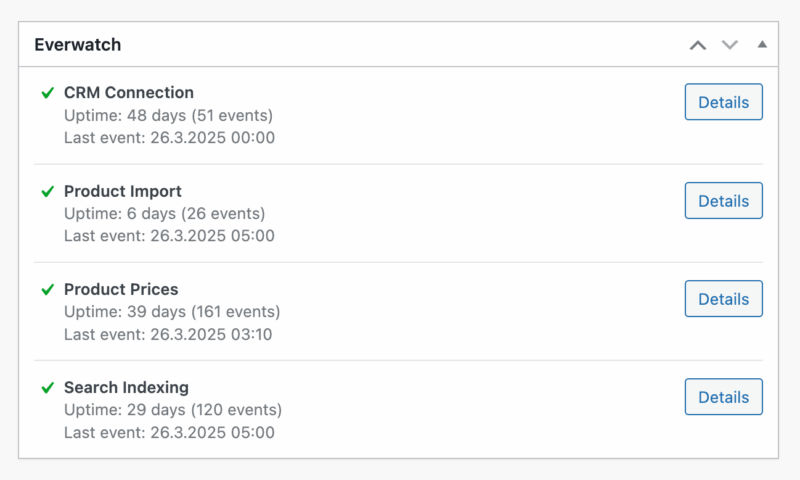Collapse the Everwatch panel with the triangle
800x480 pixels.
762,45
